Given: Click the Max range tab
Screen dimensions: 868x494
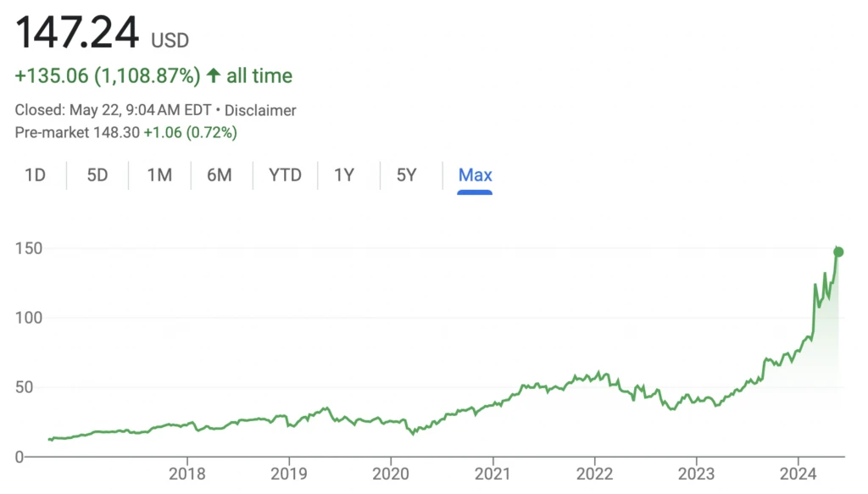Looking at the screenshot, I should (x=475, y=175).
